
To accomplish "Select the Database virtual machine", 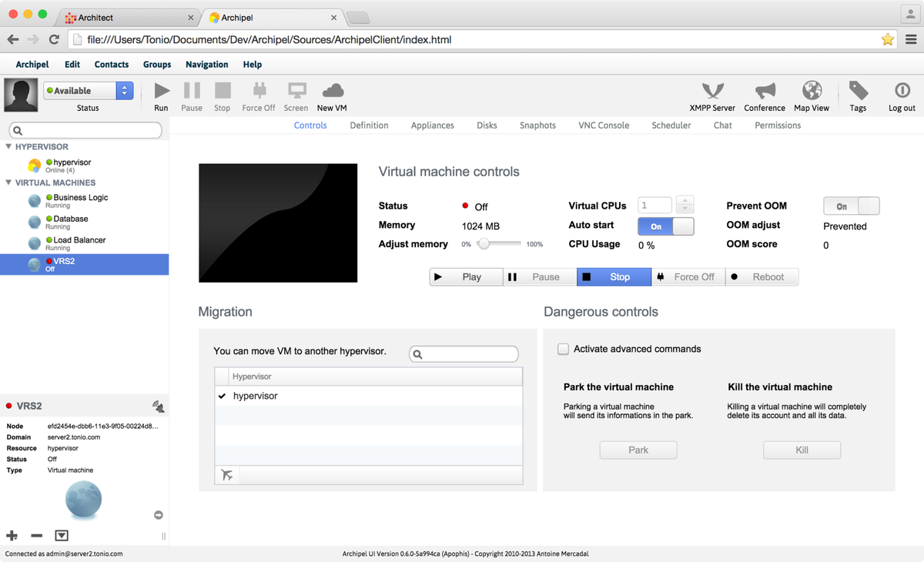I will point(84,222).
